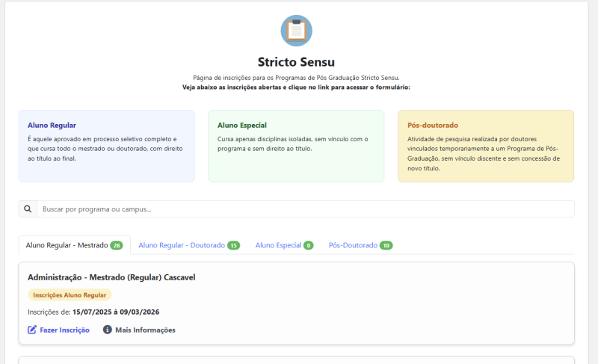598x364 pixels.
Task: Click the Inscrições Aluno Regular label badge
Action: click(70, 295)
